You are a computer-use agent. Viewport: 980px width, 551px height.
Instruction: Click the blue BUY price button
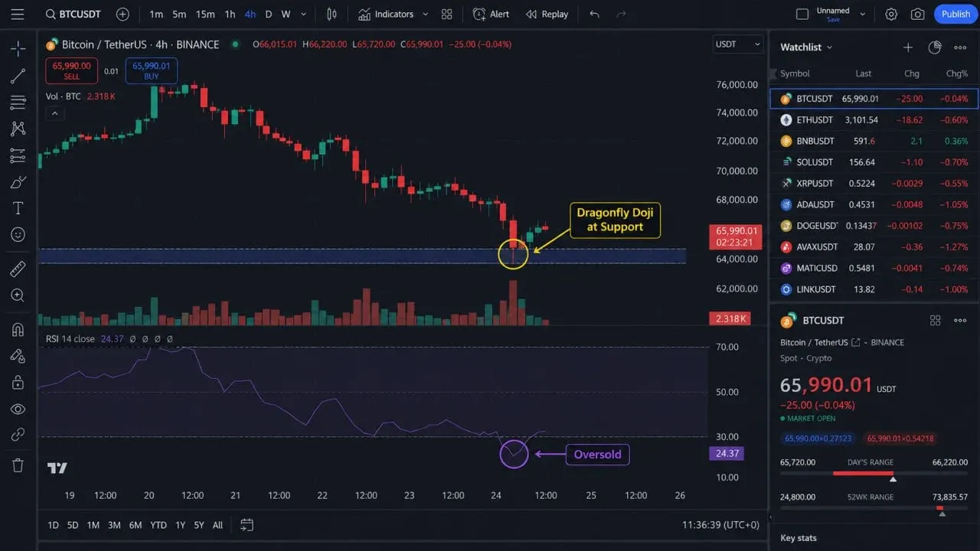click(x=152, y=70)
